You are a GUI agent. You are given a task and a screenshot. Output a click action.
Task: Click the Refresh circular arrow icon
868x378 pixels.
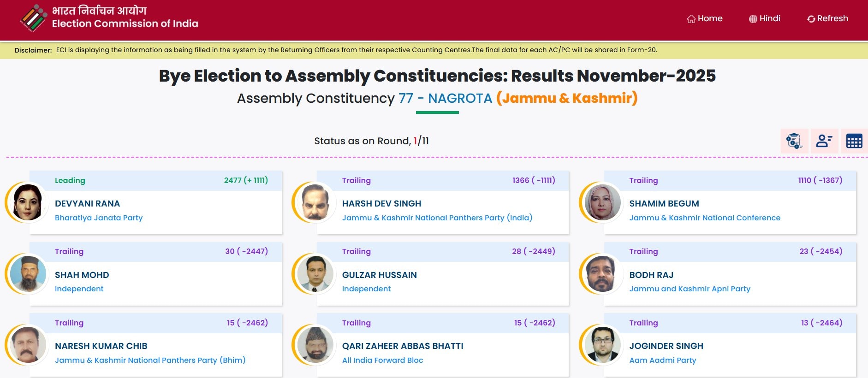[811, 19]
